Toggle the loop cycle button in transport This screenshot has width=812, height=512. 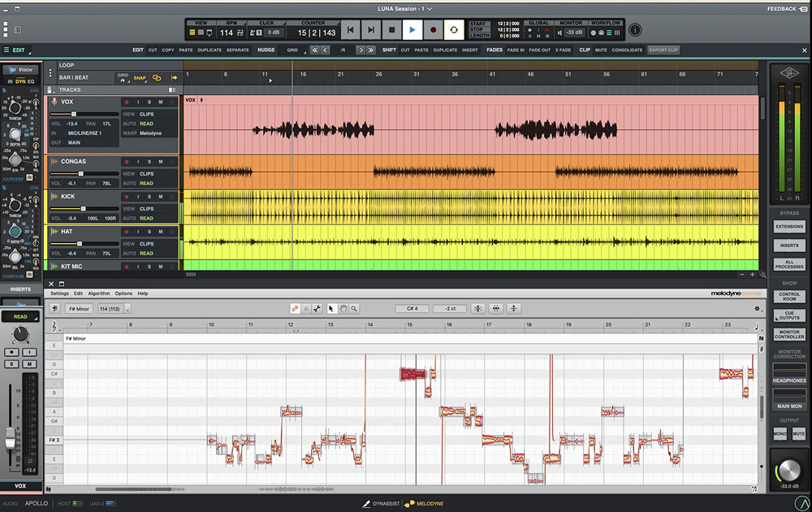tap(454, 30)
